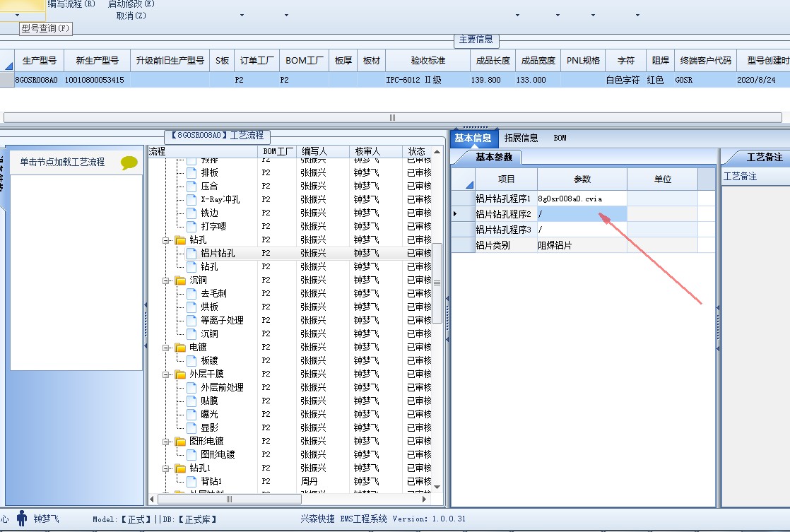Click the 铝片钻孔程序3 parameter value cell
Screen dimensions: 790x532
(x=582, y=230)
